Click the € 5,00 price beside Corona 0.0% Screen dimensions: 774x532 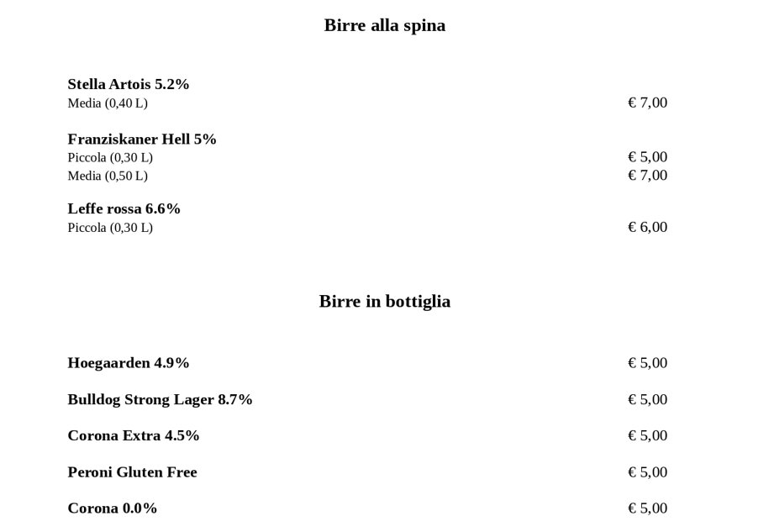tap(647, 508)
